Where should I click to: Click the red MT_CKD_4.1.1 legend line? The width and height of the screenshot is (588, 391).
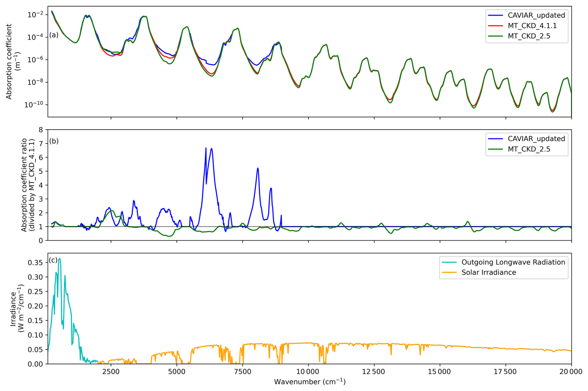pos(495,26)
